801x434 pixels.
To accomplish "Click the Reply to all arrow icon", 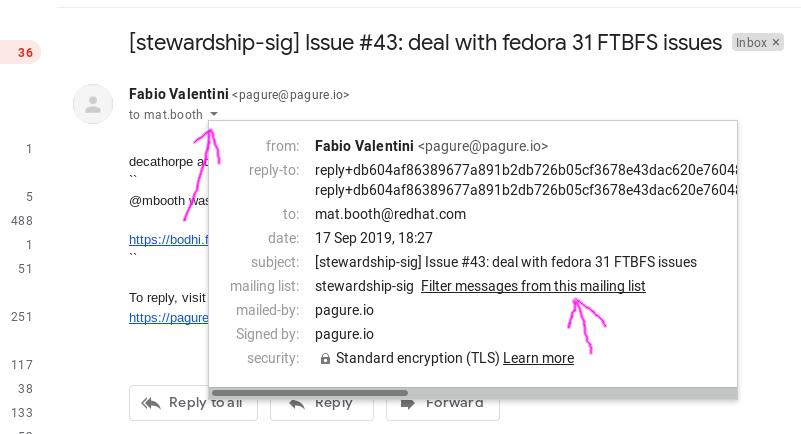I will (x=151, y=403).
